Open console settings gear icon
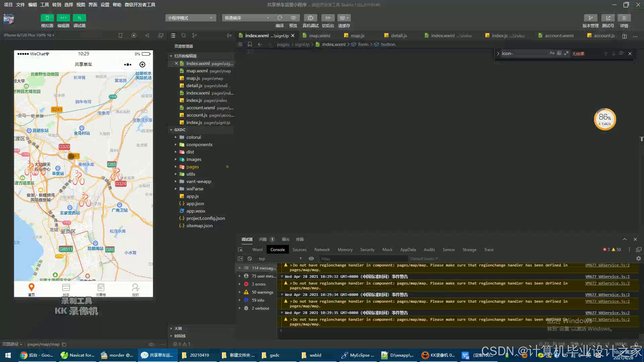The width and height of the screenshot is (644, 362). (x=638, y=259)
